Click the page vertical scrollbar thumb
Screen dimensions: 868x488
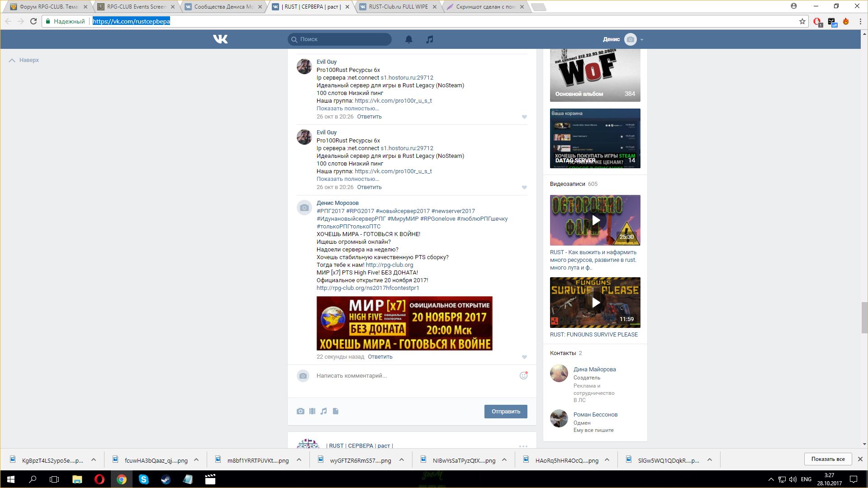pos(864,317)
